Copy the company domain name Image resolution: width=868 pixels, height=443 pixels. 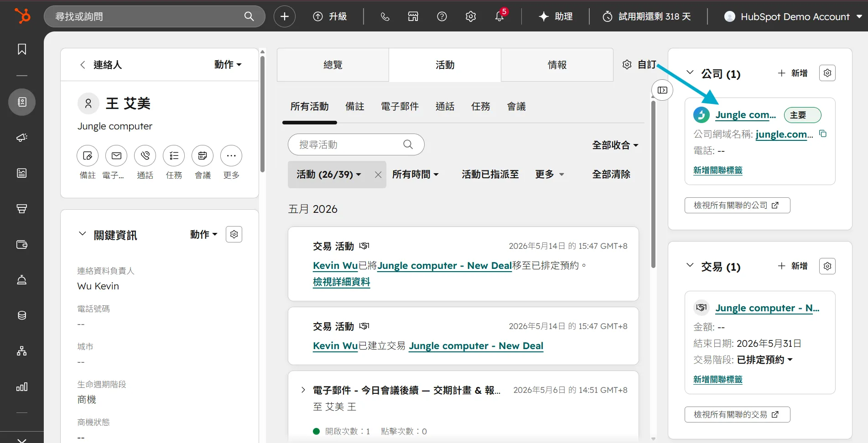pyautogui.click(x=823, y=134)
